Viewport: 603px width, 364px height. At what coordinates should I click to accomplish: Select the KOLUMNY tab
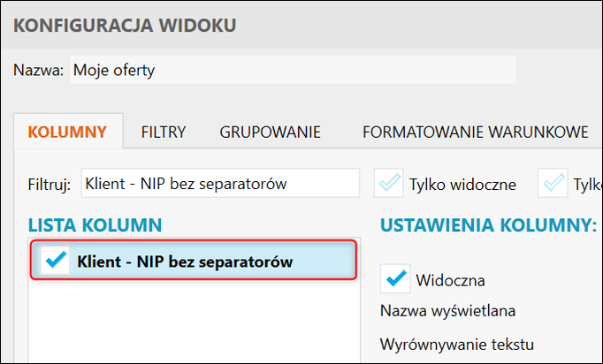[67, 133]
